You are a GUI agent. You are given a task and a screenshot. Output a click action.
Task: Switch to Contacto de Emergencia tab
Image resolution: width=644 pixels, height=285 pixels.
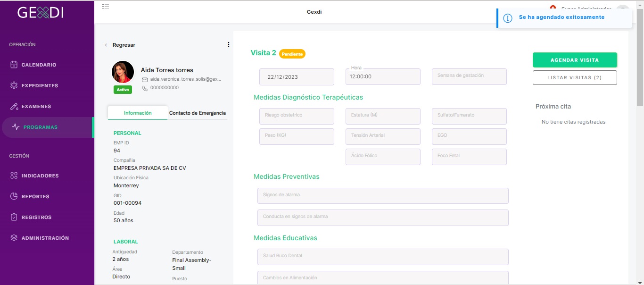click(198, 113)
